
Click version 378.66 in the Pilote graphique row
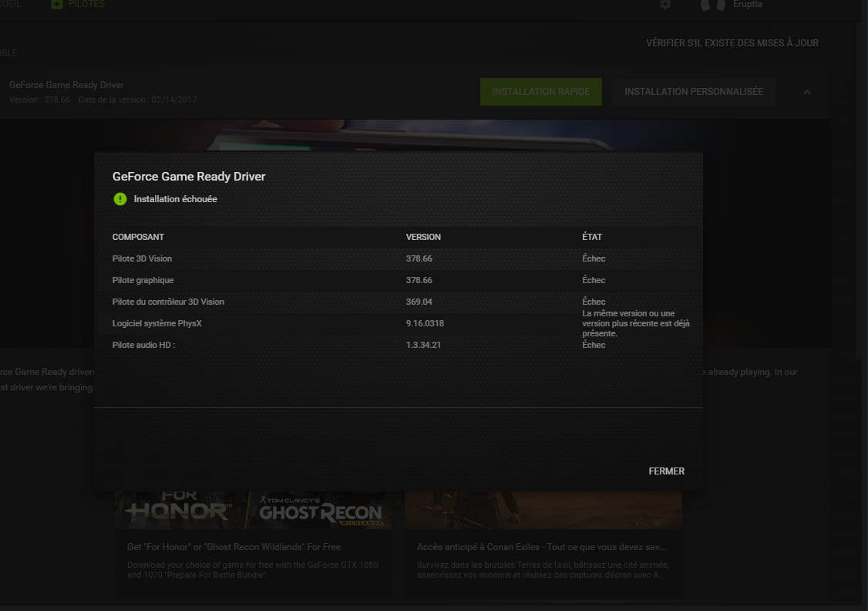pyautogui.click(x=419, y=280)
